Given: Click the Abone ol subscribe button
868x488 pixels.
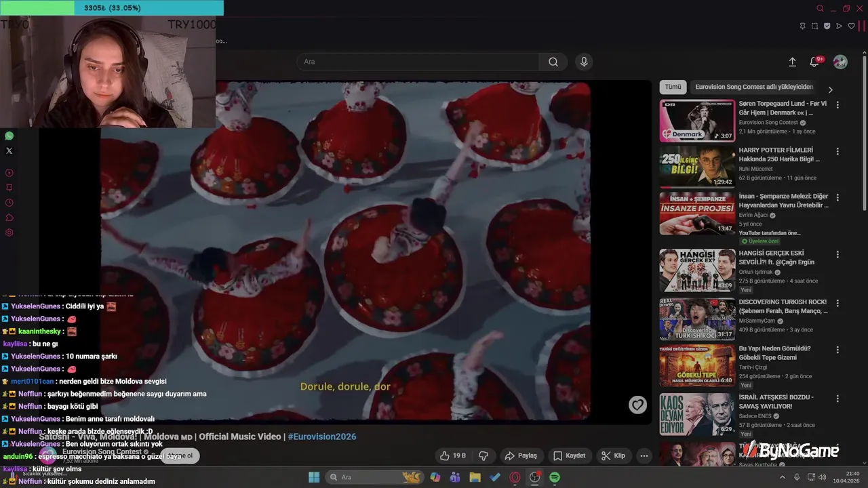Looking at the screenshot, I should (x=180, y=456).
